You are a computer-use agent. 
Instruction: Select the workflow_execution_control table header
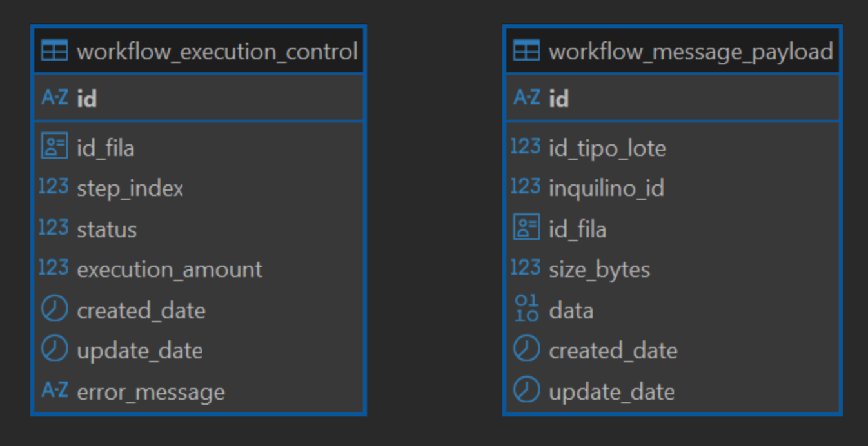point(217,52)
